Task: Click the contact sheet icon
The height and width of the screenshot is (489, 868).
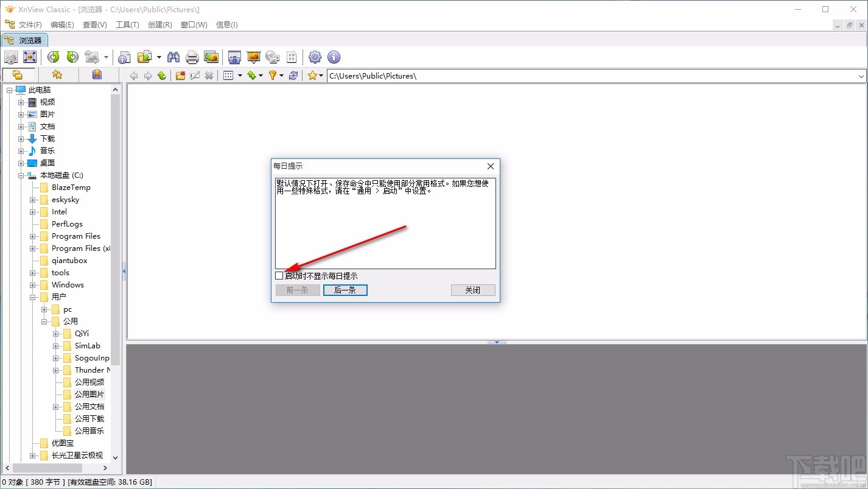Action: tap(292, 57)
